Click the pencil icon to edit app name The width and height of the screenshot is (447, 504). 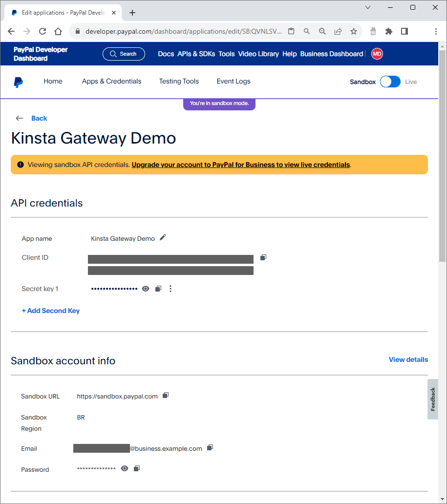click(163, 237)
